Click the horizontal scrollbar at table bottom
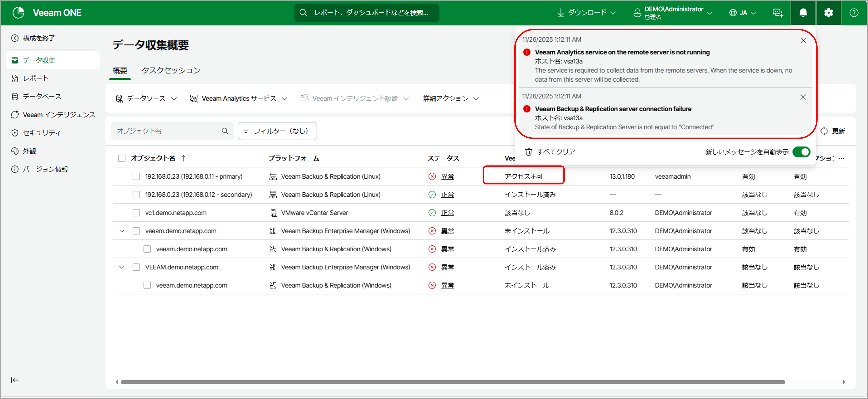The width and height of the screenshot is (868, 399). pos(453,382)
